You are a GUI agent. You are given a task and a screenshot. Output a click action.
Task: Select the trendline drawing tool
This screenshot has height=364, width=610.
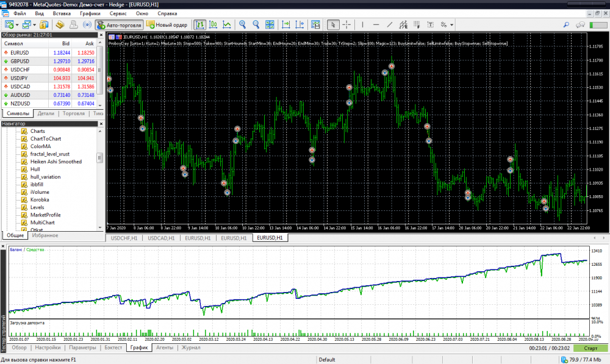coord(389,25)
